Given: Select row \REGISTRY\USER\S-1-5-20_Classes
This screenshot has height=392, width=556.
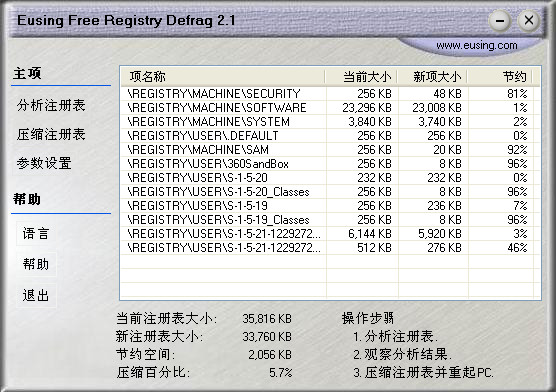Looking at the screenshot, I should (330, 192).
